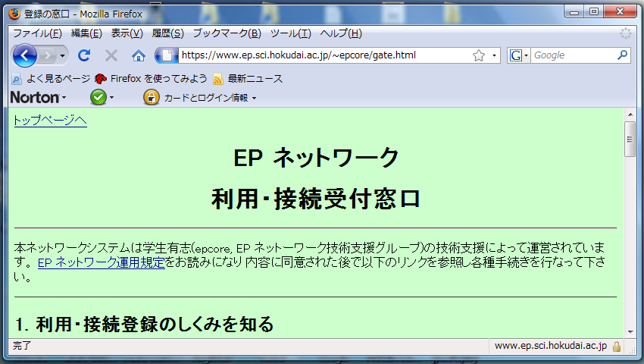
Task: Go back with the blue back arrow
Action: 25,55
